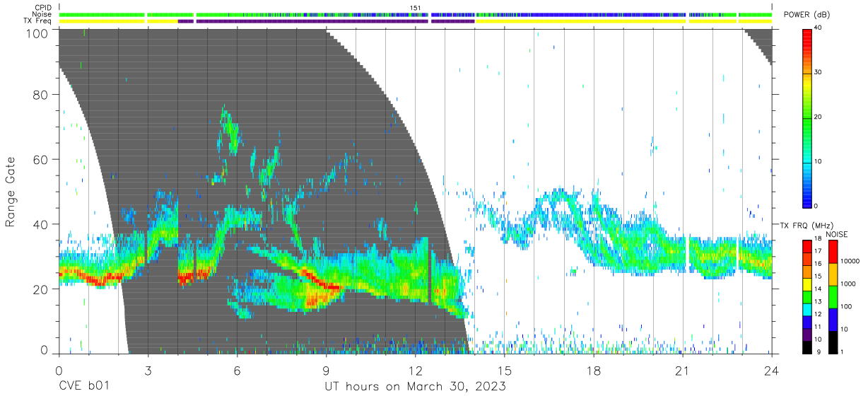The width and height of the screenshot is (868, 401).
Task: Click the 21 tick on UT hours axis
Action: 683,370
